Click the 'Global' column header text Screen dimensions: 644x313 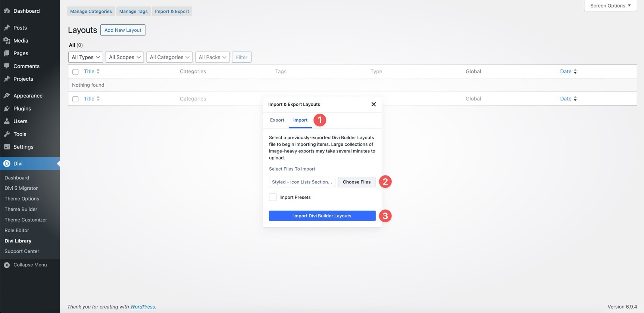pos(473,71)
